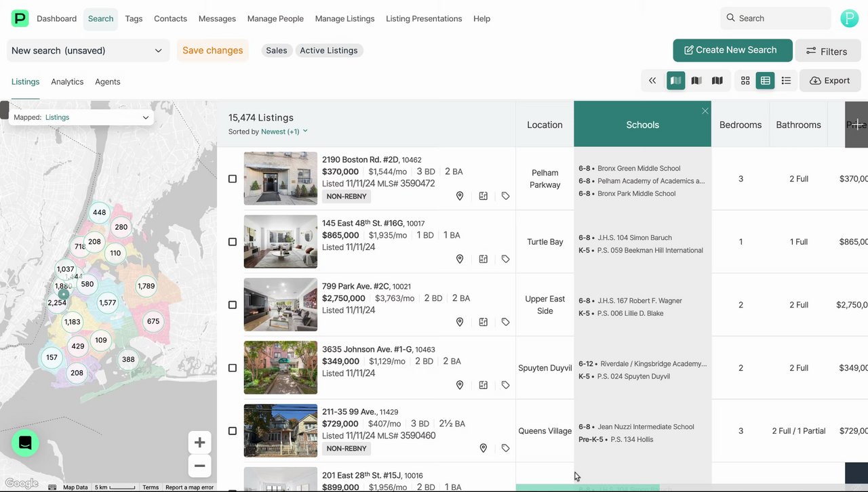Click Report a map error link
Viewport: 868px width, 492px height.
coord(189,487)
